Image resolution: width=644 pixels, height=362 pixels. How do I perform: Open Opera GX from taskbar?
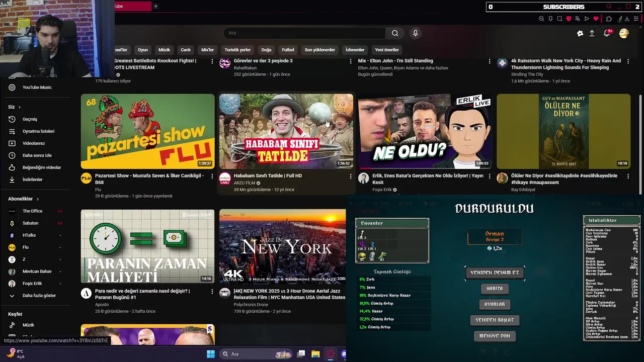[x=331, y=354]
